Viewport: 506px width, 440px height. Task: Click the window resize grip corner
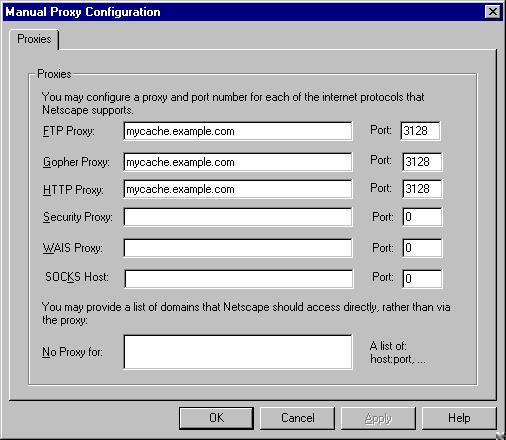[501, 435]
